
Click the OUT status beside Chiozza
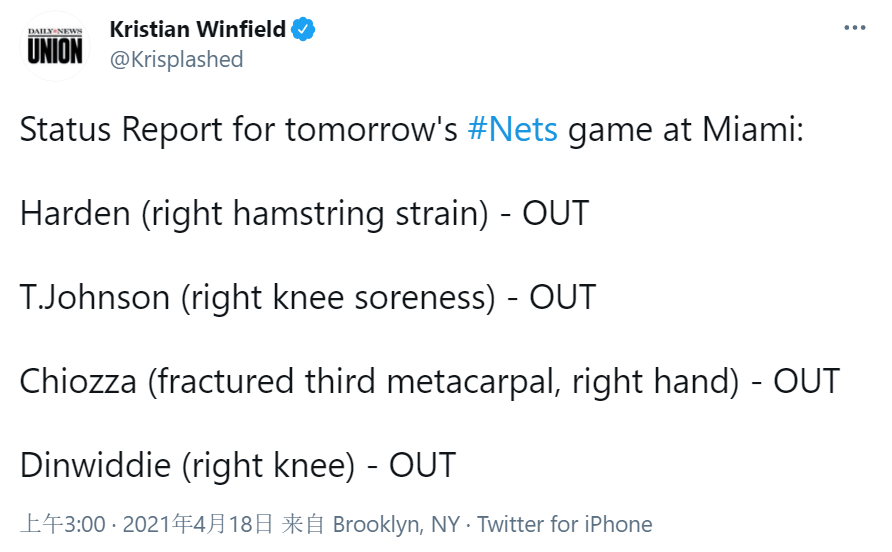[x=806, y=381]
